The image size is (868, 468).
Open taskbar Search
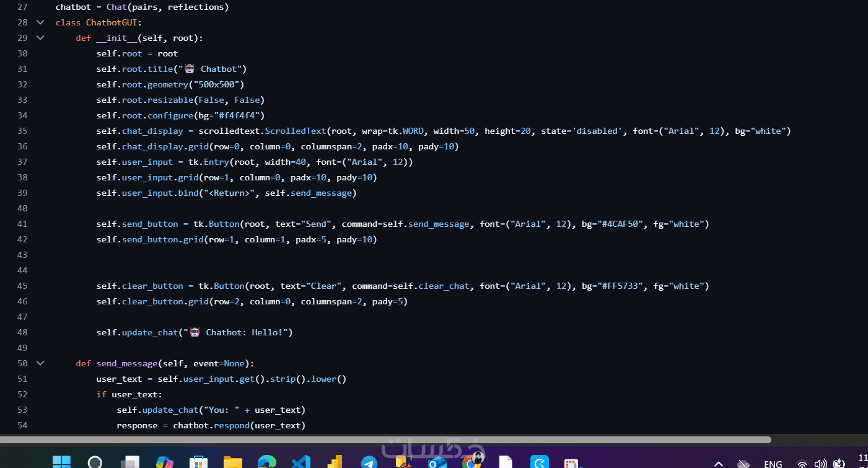pyautogui.click(x=95, y=462)
